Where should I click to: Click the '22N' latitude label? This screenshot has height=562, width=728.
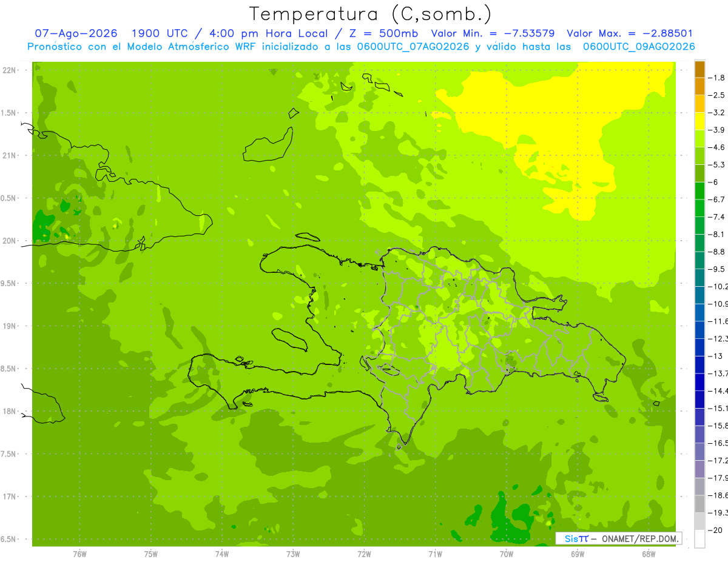(x=8, y=70)
